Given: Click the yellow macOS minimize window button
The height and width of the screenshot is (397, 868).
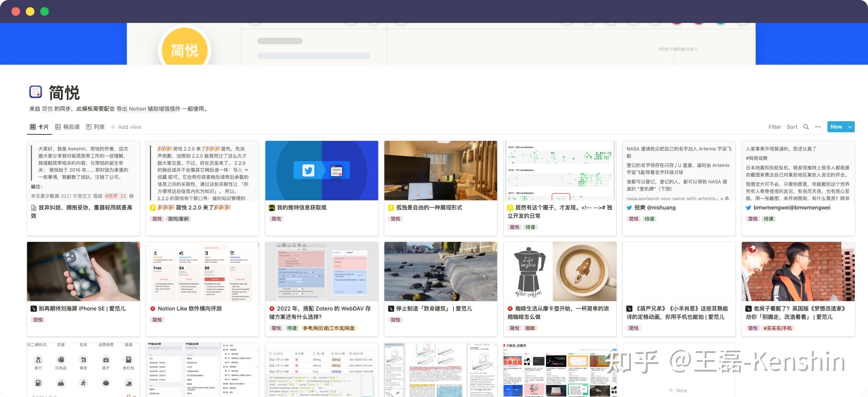Looking at the screenshot, I should pyautogui.click(x=30, y=11).
